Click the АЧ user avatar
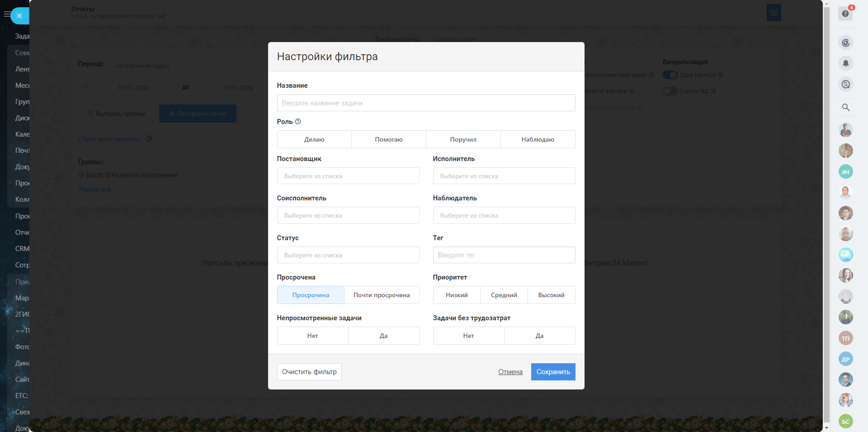Image resolution: width=868 pixels, height=432 pixels. coord(845,172)
